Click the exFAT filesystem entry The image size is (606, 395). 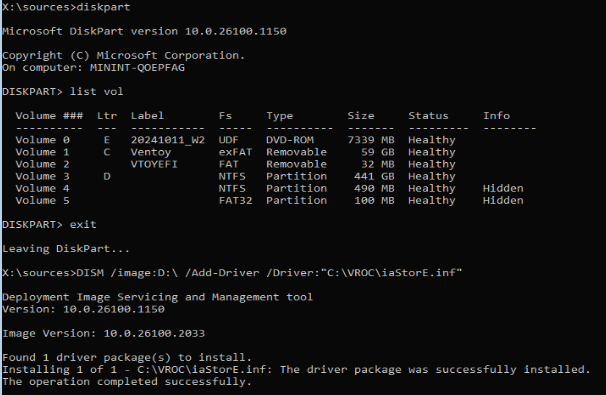pos(235,152)
